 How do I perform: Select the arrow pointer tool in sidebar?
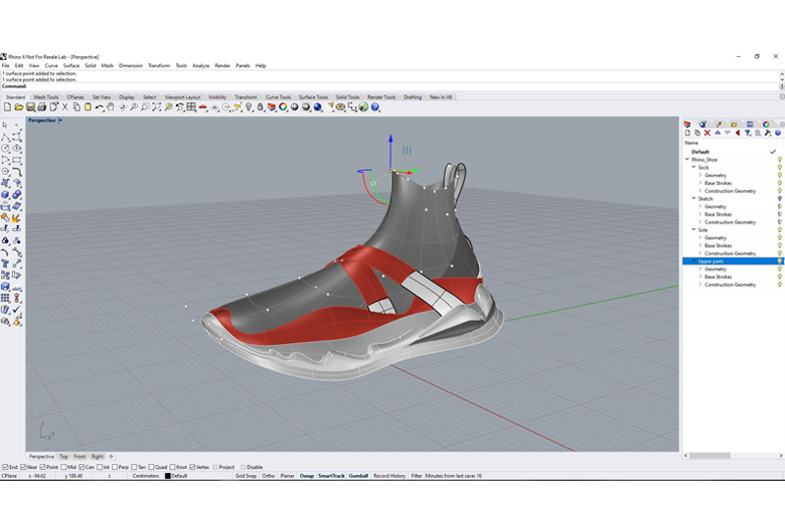point(6,126)
